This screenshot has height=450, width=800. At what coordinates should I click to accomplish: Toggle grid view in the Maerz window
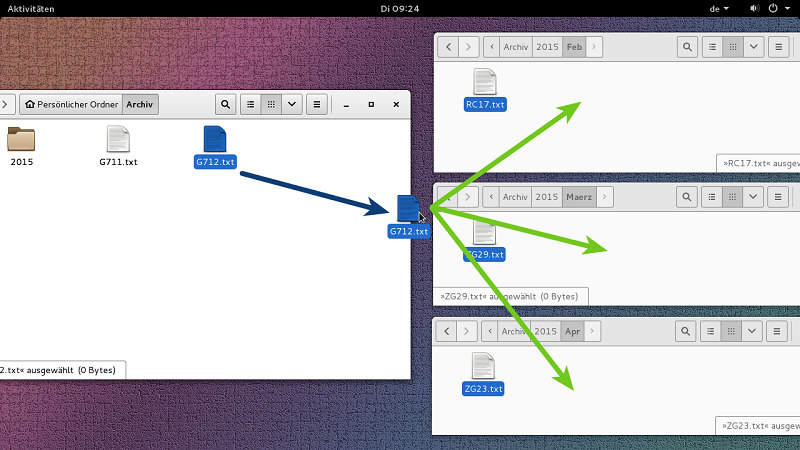[732, 197]
